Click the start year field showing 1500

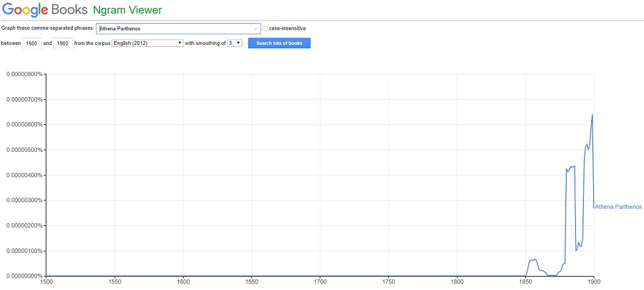32,44
